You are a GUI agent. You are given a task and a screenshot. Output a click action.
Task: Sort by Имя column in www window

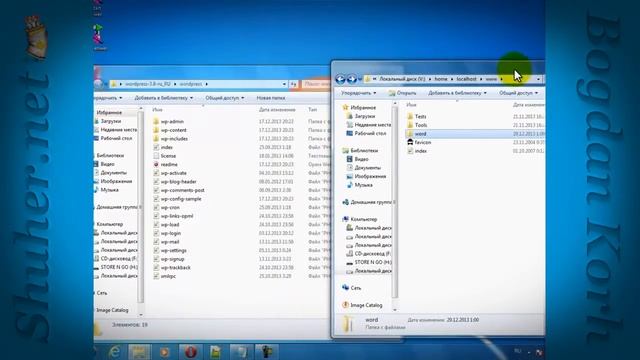pos(411,105)
